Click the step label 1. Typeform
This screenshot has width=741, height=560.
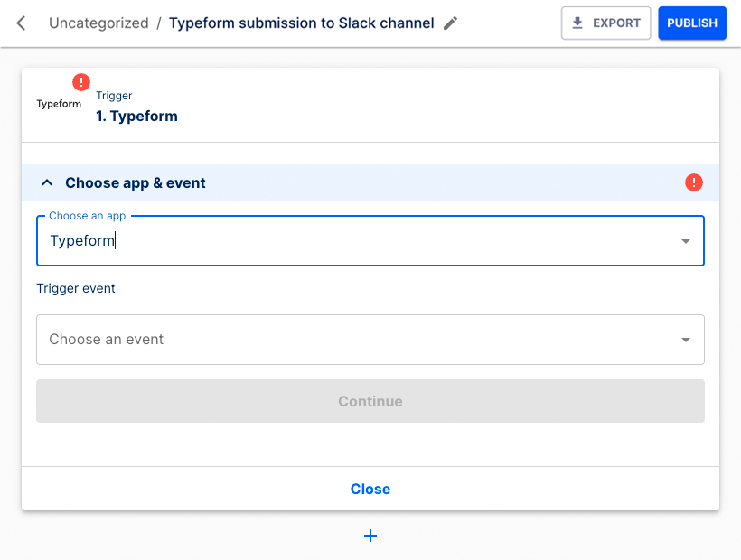click(x=136, y=116)
